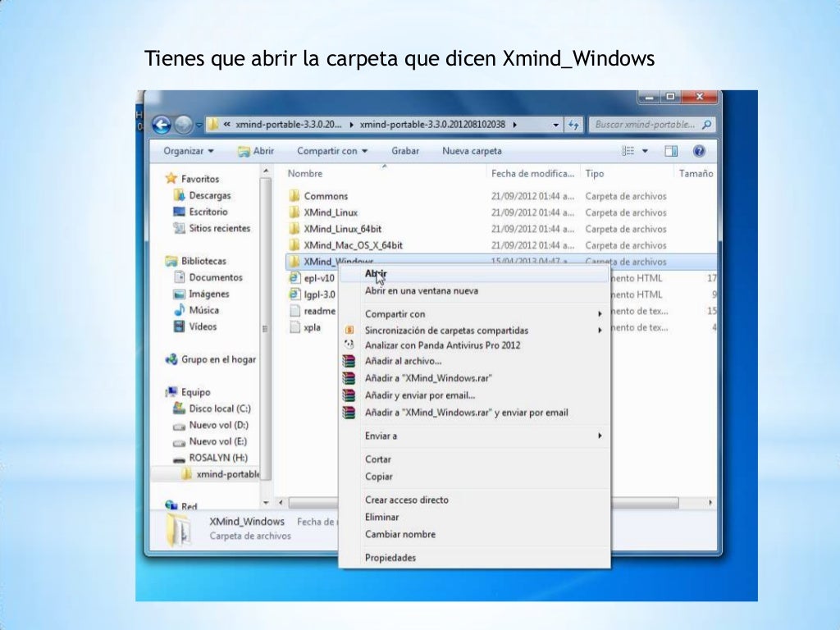Select xmind-portable folder in the sidebar tree

pyautogui.click(x=220, y=474)
